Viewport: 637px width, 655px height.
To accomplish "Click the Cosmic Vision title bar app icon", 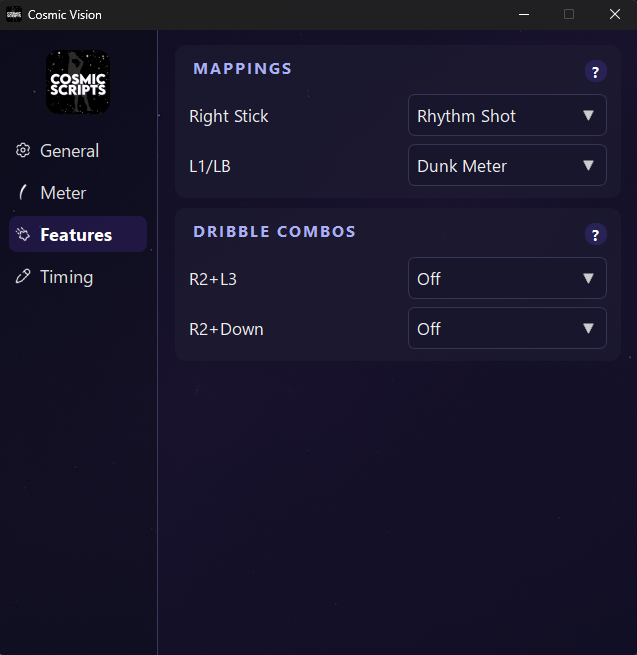I will click(x=14, y=14).
